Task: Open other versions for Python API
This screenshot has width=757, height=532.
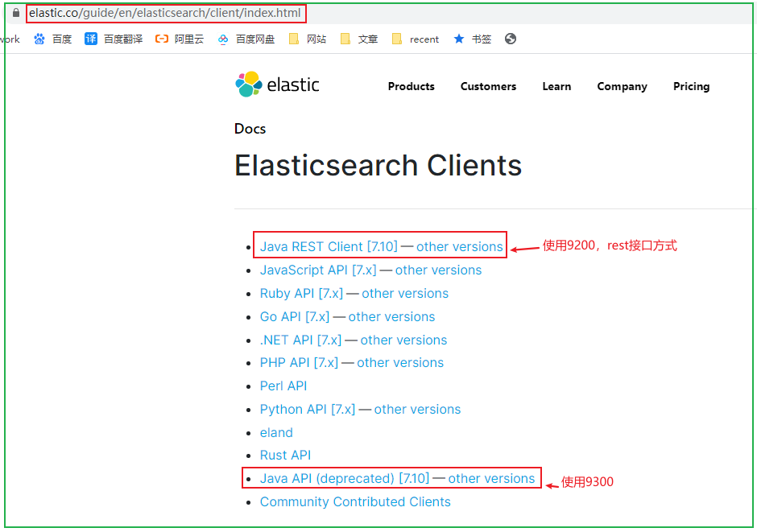Action: [418, 409]
